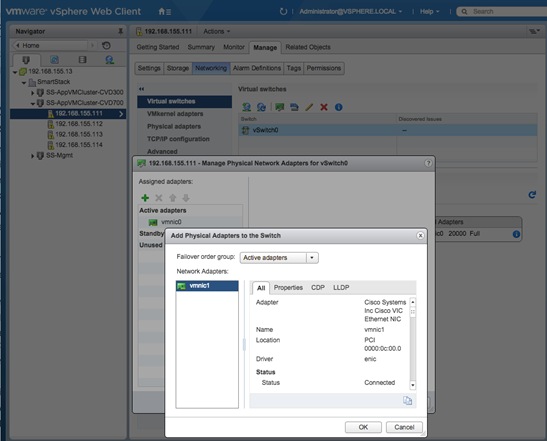Open Administrator@VSPHERE.LOCAL user menu
This screenshot has height=441, width=547.
[x=351, y=12]
